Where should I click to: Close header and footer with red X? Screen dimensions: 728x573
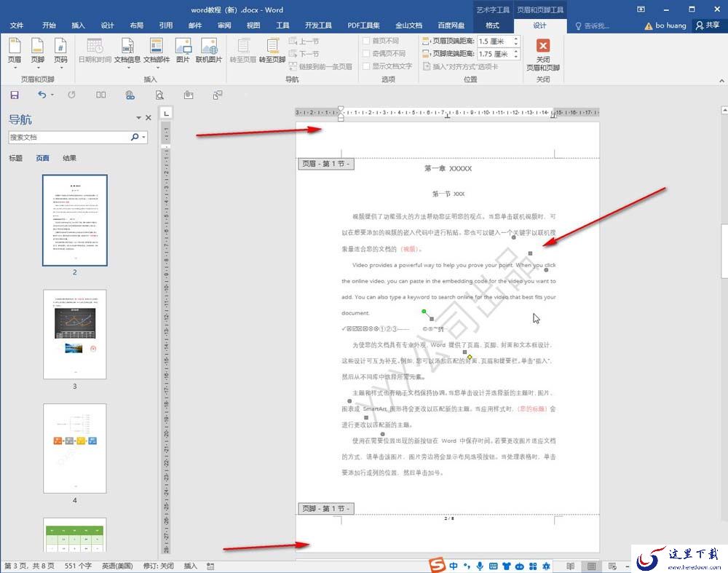543,55
